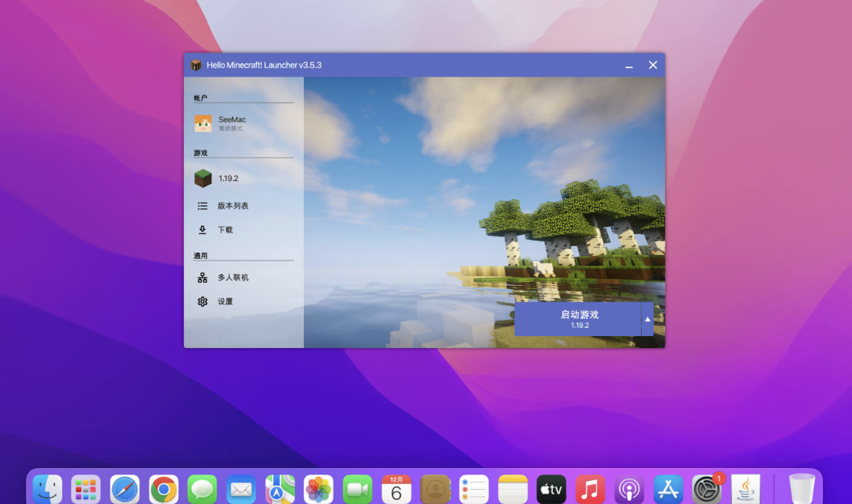The image size is (852, 504).
Task: Open Photos from the dock
Action: coord(319,489)
